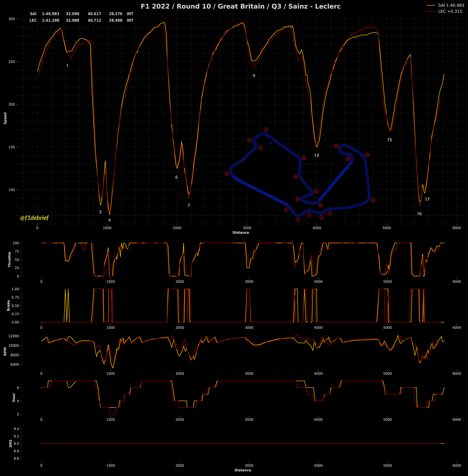
Task: Click the "Gear" y-axis label
Action: (13, 397)
